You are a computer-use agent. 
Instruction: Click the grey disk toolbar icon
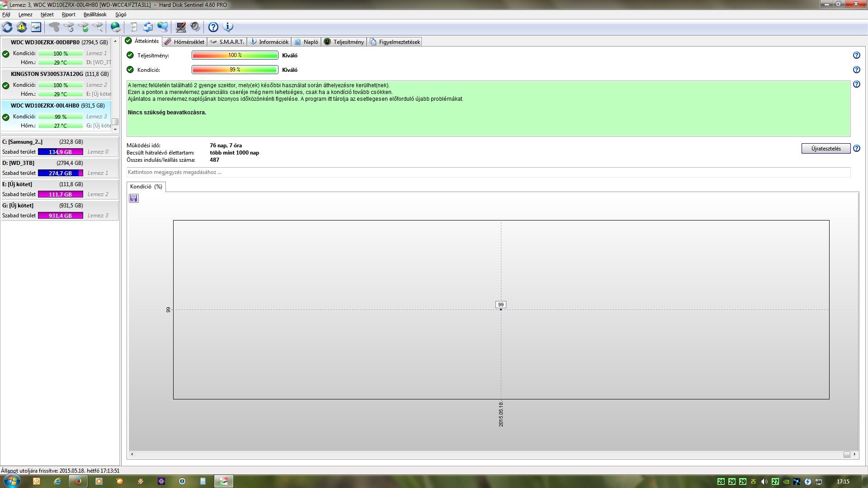click(54, 27)
